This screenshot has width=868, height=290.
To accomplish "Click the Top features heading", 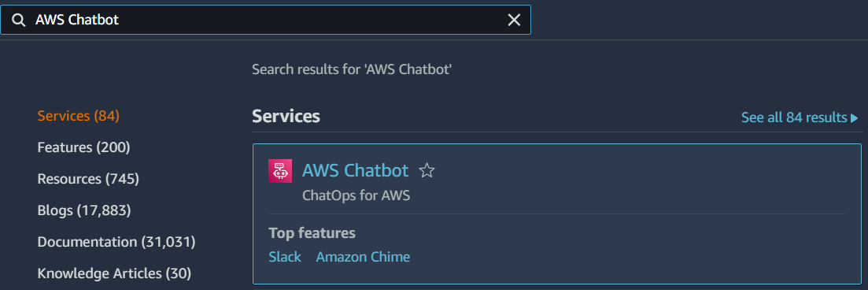I will (312, 233).
